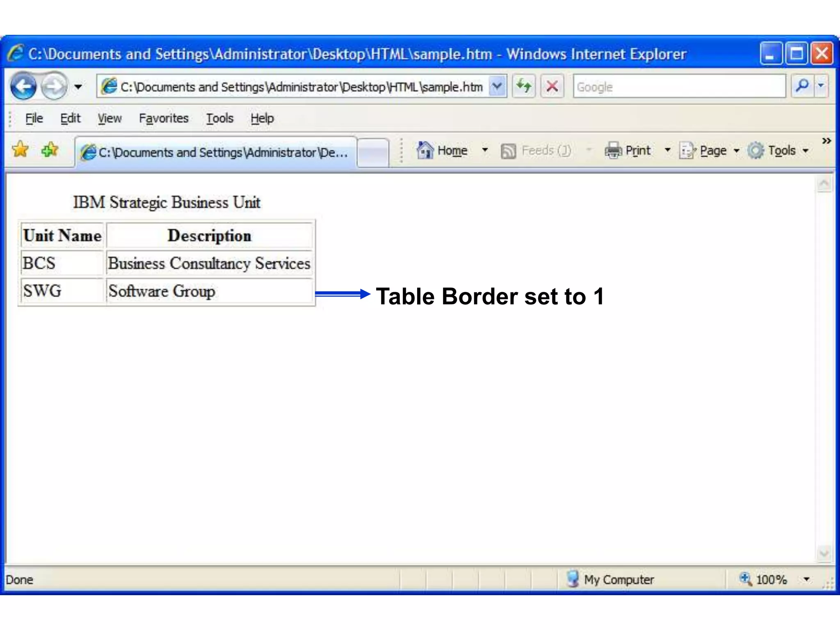Click the Feeds RSS icon
The image size is (840, 630).
click(508, 151)
